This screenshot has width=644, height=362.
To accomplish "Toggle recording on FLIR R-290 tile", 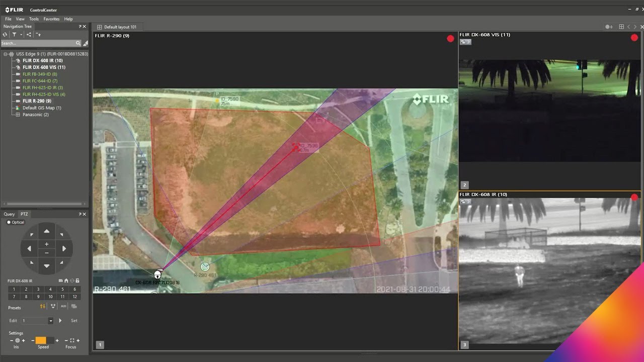I will [x=450, y=39].
